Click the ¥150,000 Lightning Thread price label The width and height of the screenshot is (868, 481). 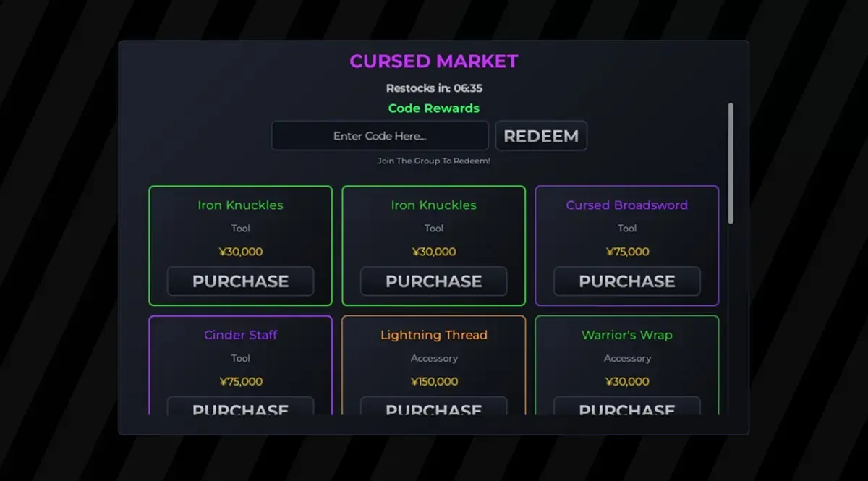point(433,381)
